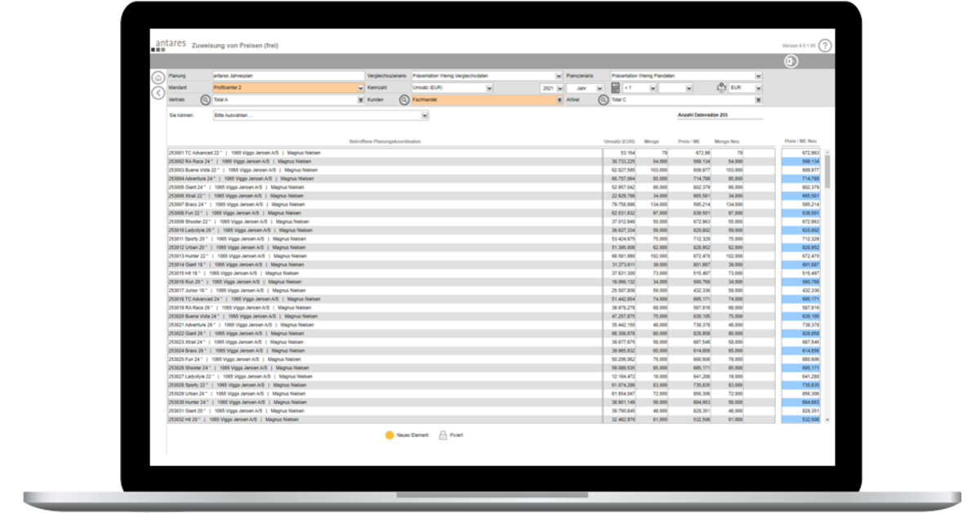Open the 'Bitte Auswählen ...' dropdown
Image resolution: width=980 pixels, height=513 pixels.
coord(320,115)
